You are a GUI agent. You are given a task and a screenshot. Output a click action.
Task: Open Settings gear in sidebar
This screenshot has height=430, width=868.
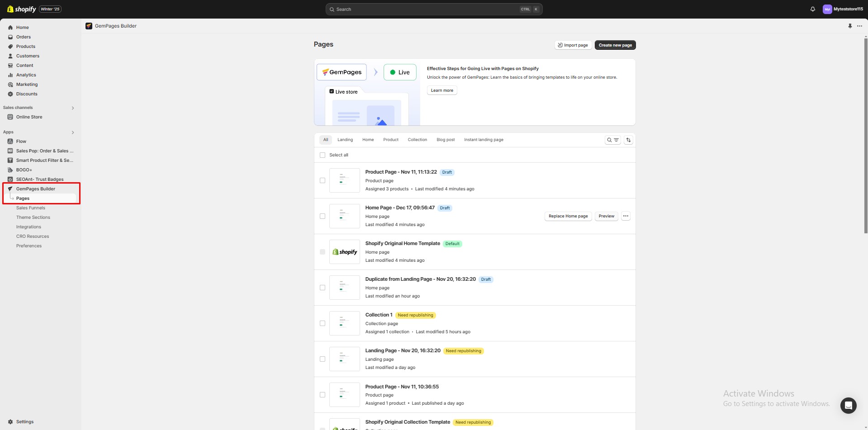[10, 421]
